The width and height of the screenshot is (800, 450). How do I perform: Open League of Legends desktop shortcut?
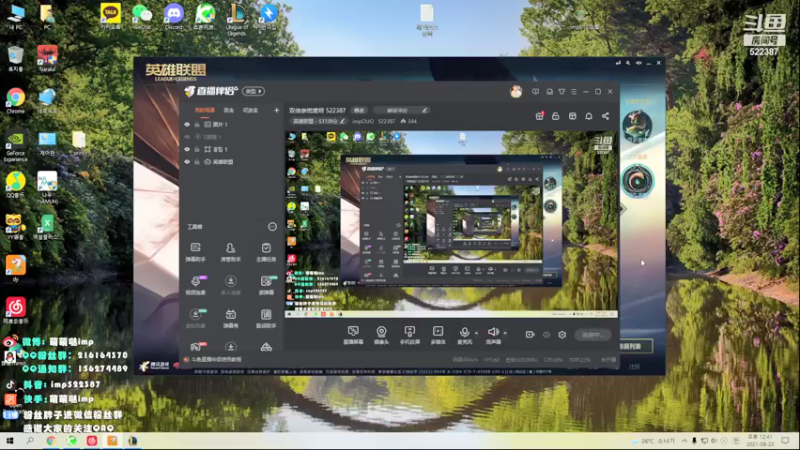pos(237,19)
